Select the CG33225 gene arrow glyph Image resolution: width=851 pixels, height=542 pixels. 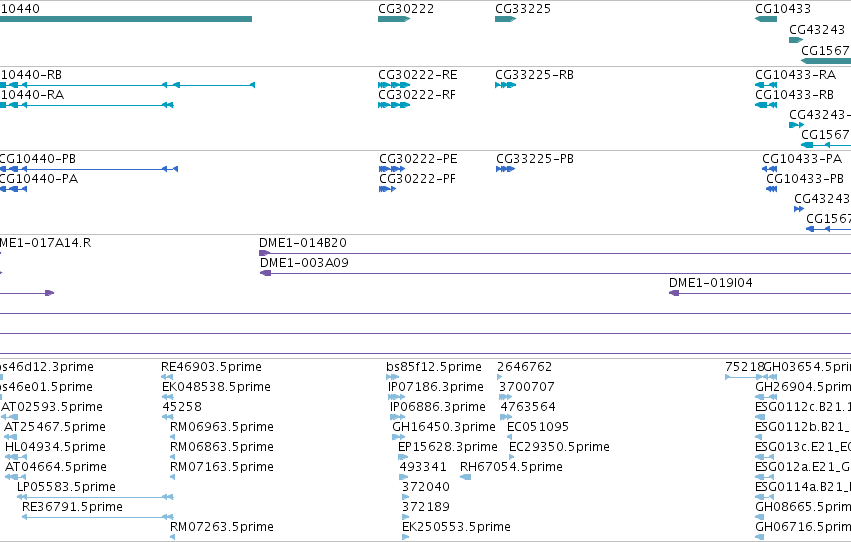pos(505,19)
